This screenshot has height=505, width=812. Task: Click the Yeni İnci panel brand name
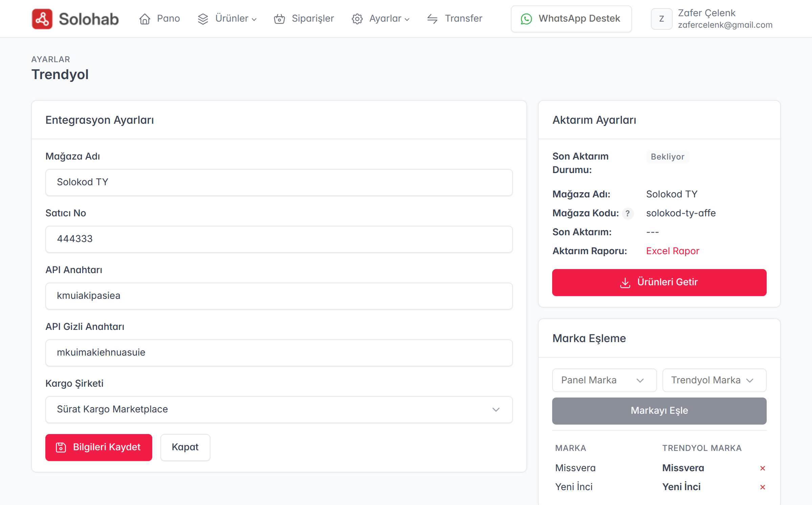pos(574,487)
